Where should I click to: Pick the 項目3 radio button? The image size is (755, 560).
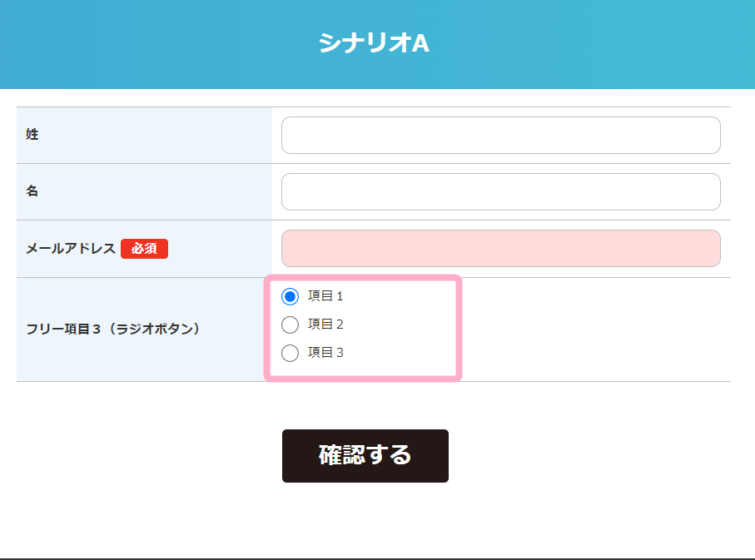point(290,353)
